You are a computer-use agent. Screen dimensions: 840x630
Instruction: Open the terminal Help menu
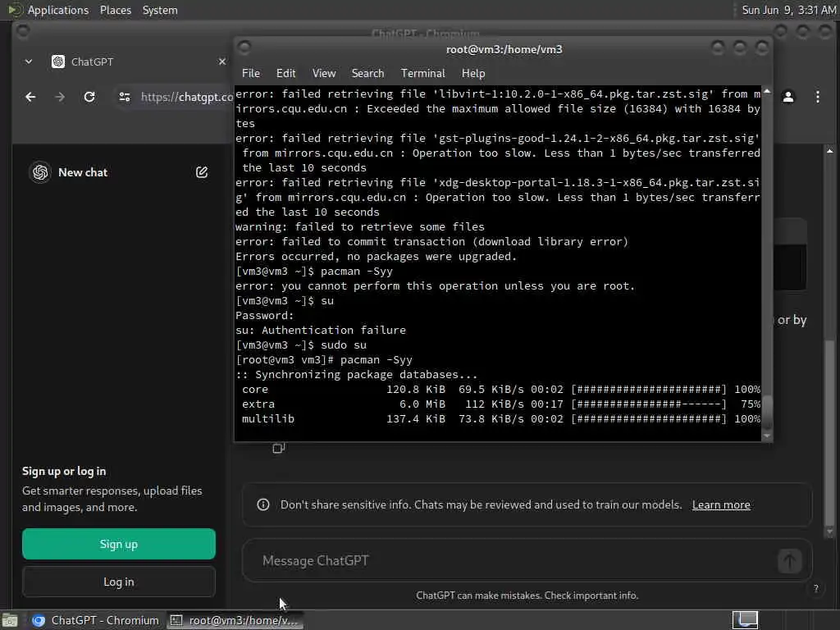[473, 73]
